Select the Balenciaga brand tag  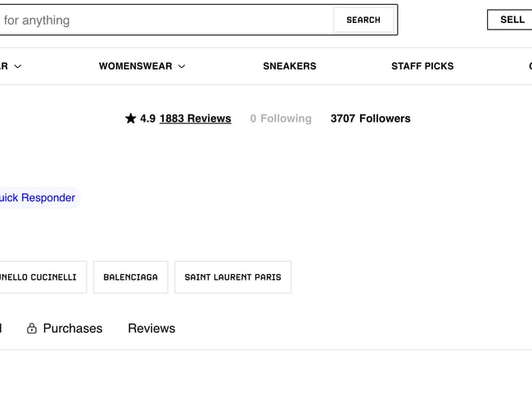coord(131,277)
